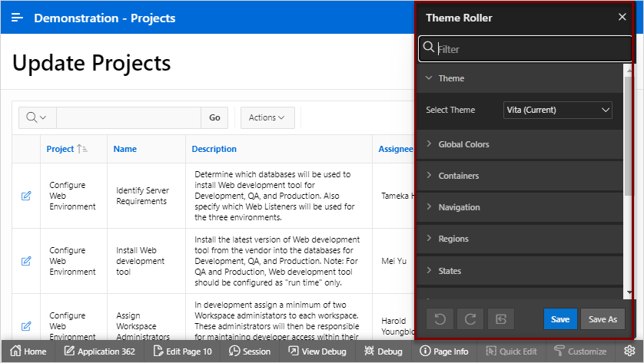Click Quick Edit in developer toolbar
Image resolution: width=644 pixels, height=363 pixels.
coord(511,351)
